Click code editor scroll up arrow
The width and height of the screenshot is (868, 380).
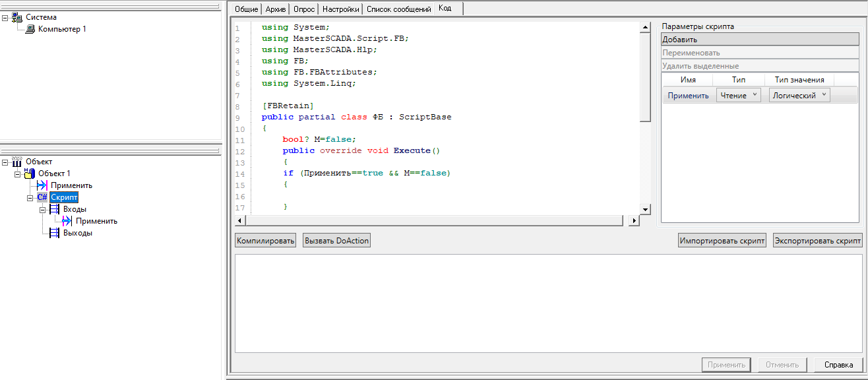pos(646,26)
